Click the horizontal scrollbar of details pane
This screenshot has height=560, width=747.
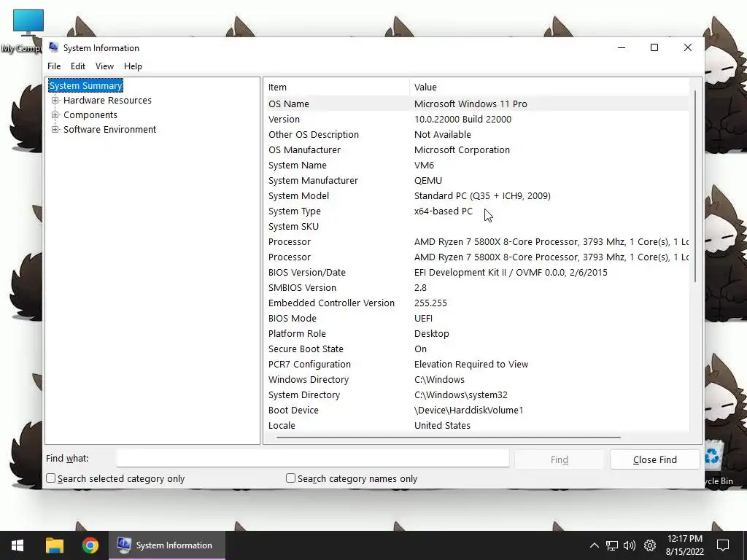449,437
